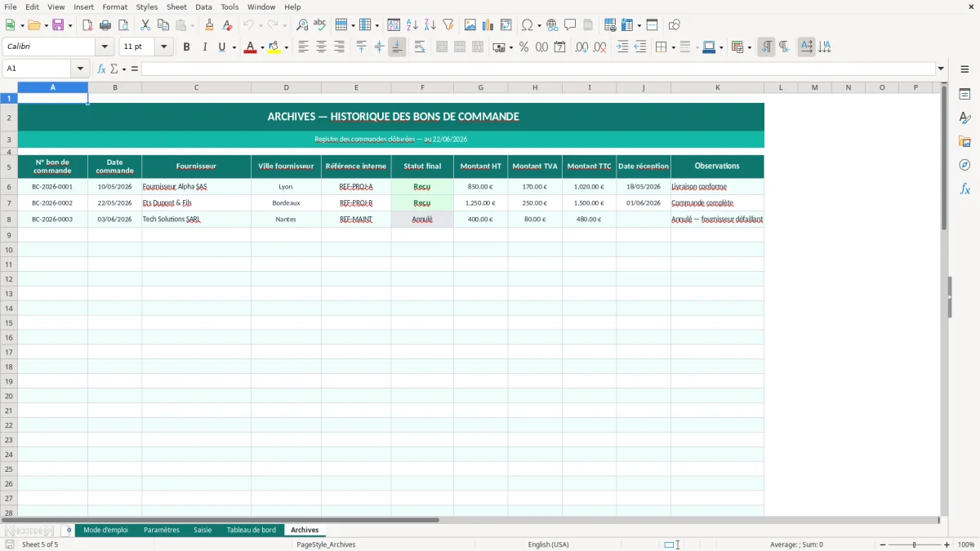Open the Tools menu
980x551 pixels.
coord(229,7)
